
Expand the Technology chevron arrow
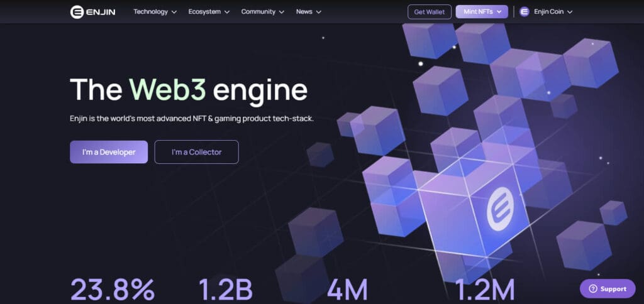pos(174,13)
